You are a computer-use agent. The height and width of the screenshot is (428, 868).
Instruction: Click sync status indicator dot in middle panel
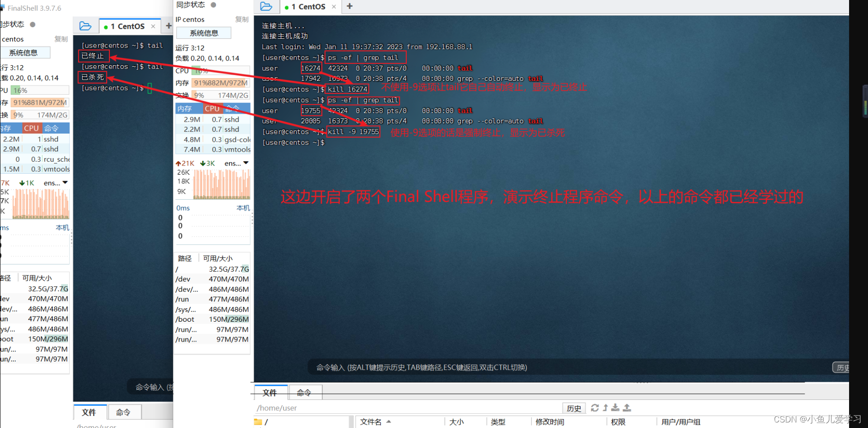tap(213, 5)
